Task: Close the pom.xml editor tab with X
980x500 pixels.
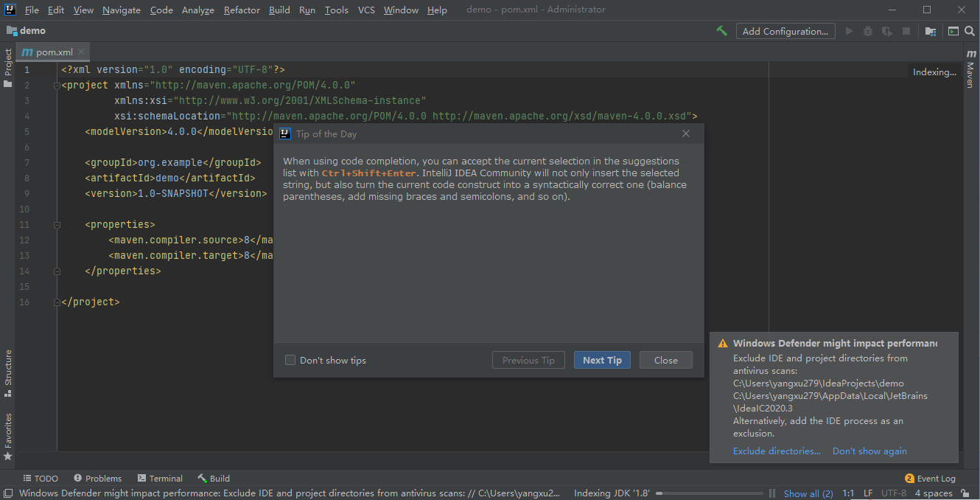Action: [x=82, y=52]
